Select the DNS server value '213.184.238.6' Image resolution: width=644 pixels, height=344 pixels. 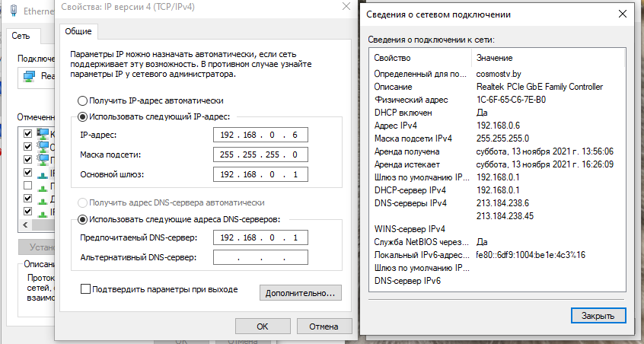[x=502, y=203]
